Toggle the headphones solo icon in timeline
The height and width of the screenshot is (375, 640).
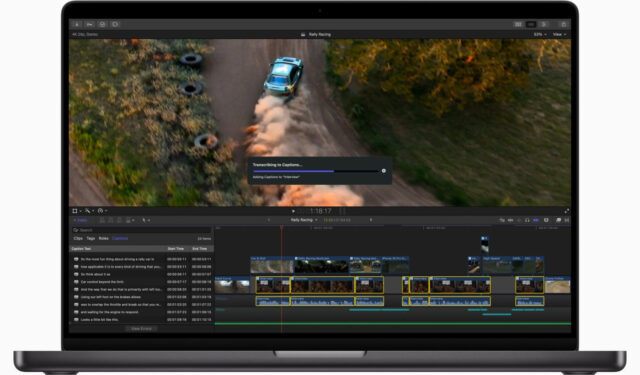click(527, 220)
